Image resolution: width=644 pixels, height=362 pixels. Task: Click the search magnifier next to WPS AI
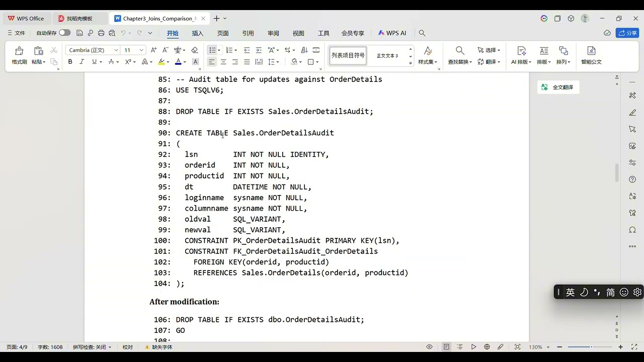[422, 33]
